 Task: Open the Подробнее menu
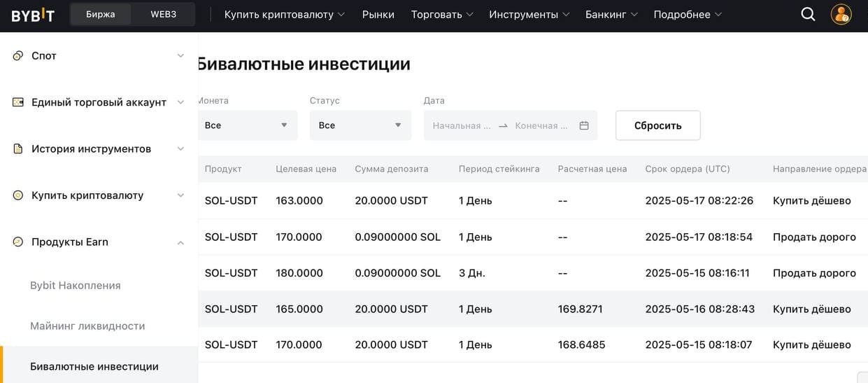point(688,14)
